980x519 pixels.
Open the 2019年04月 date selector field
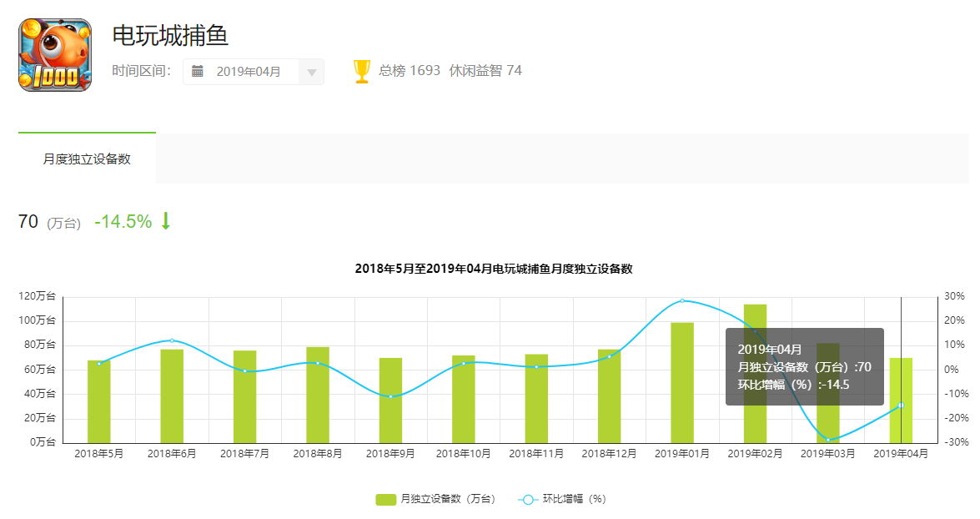click(249, 72)
